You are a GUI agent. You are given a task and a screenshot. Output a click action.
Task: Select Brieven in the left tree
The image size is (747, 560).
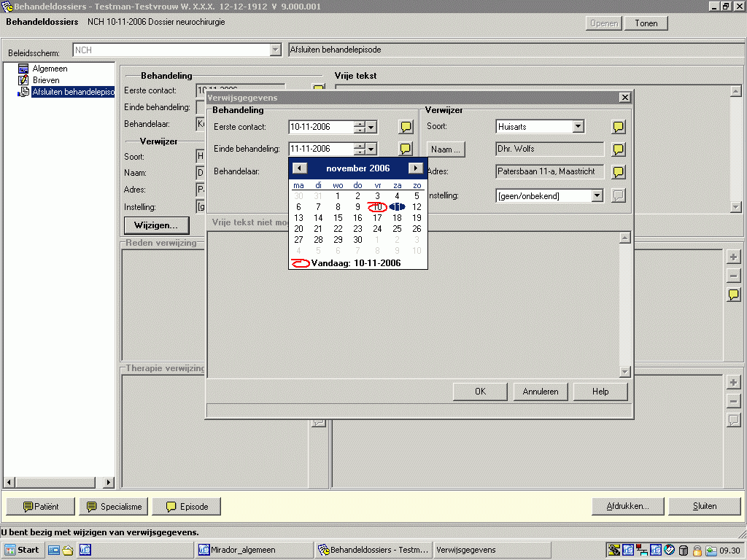[46, 80]
